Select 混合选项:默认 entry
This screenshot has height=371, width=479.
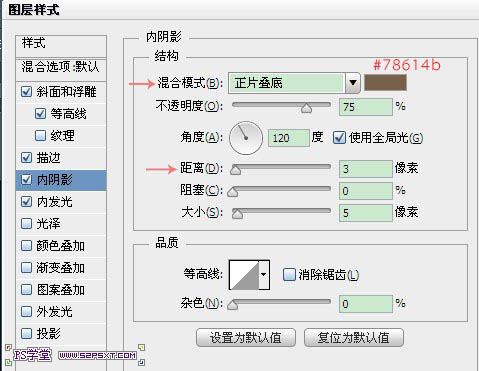click(60, 66)
